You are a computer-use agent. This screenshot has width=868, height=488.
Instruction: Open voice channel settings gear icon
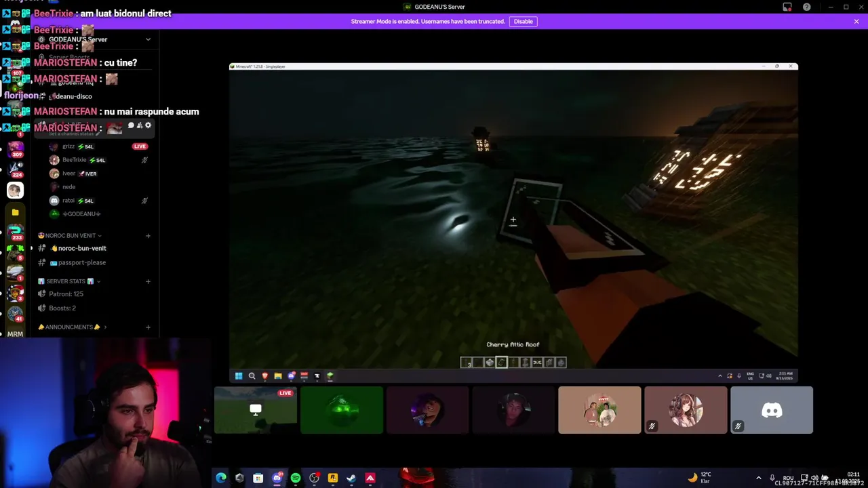tap(148, 125)
